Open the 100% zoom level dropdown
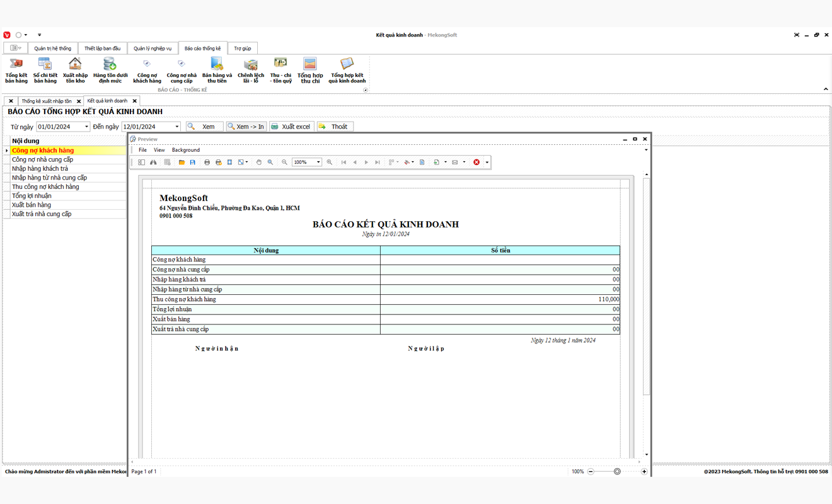The image size is (832, 504). (318, 163)
